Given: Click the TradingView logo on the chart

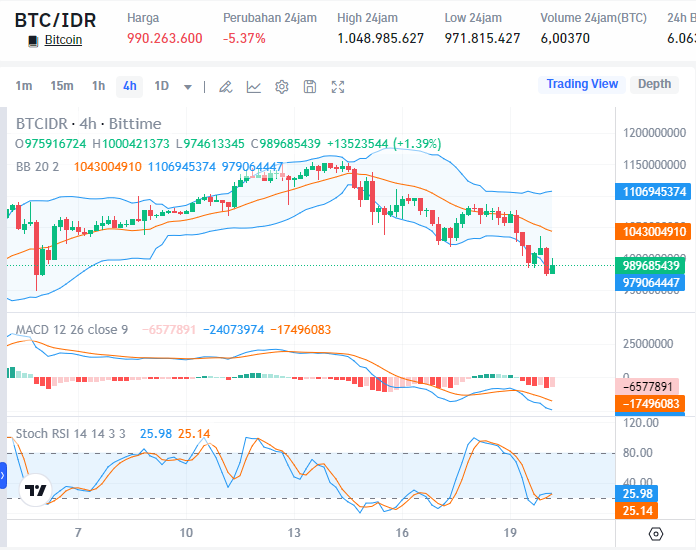Looking at the screenshot, I should coord(35,490).
